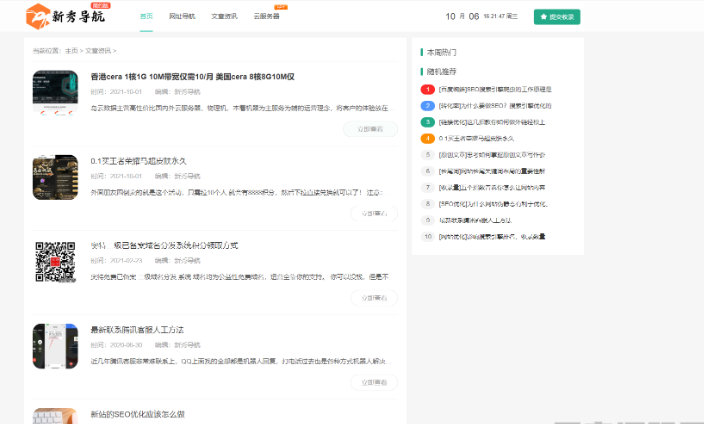
Task: Open rank 10 sidebar recommended item
Action: (x=492, y=236)
